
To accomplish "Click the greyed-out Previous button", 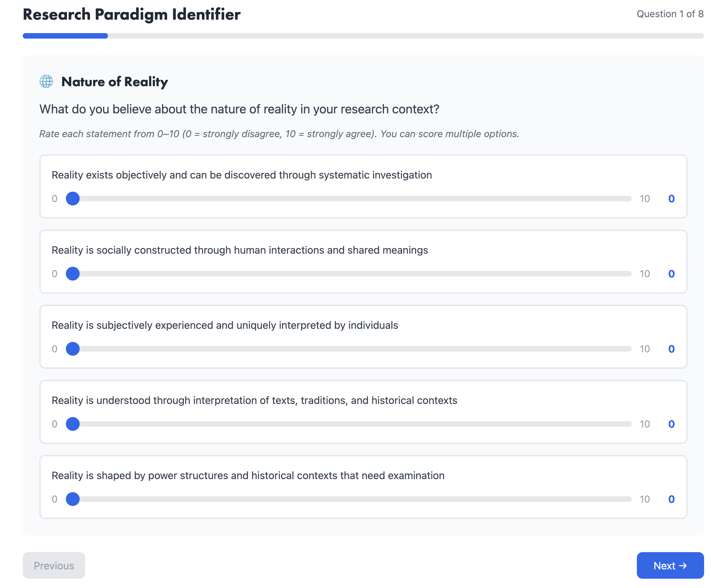I will coord(54,565).
